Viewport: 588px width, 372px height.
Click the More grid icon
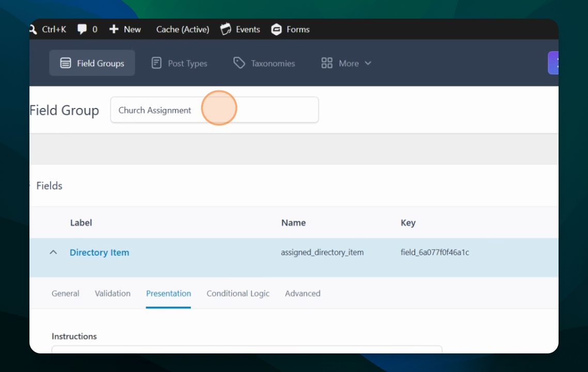[327, 63]
